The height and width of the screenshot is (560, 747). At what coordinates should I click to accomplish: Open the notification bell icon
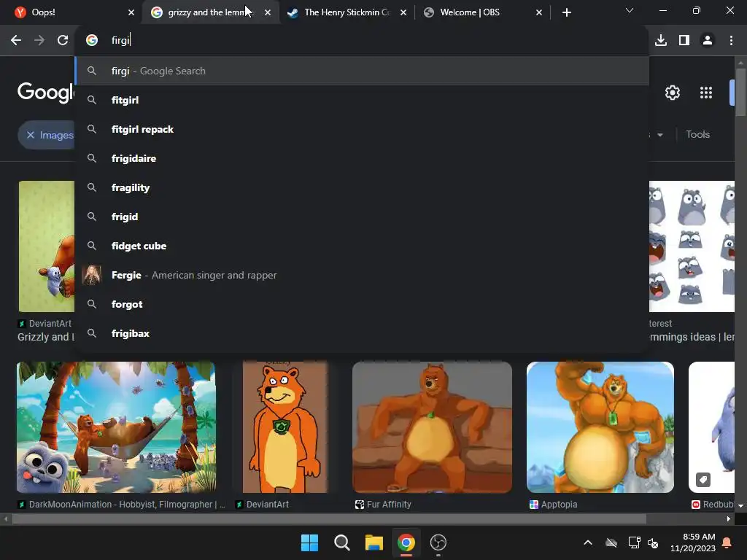[727, 542]
